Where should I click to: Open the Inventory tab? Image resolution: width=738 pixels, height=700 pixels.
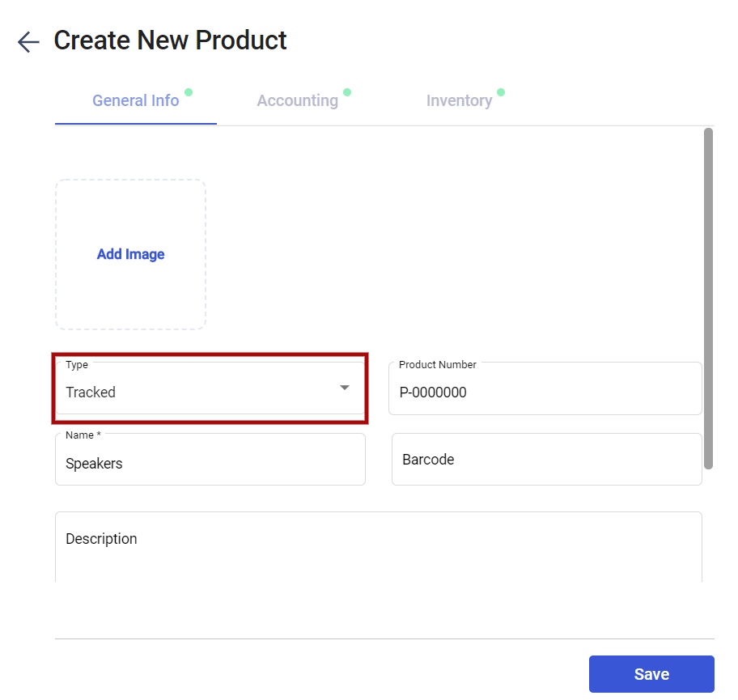point(459,100)
